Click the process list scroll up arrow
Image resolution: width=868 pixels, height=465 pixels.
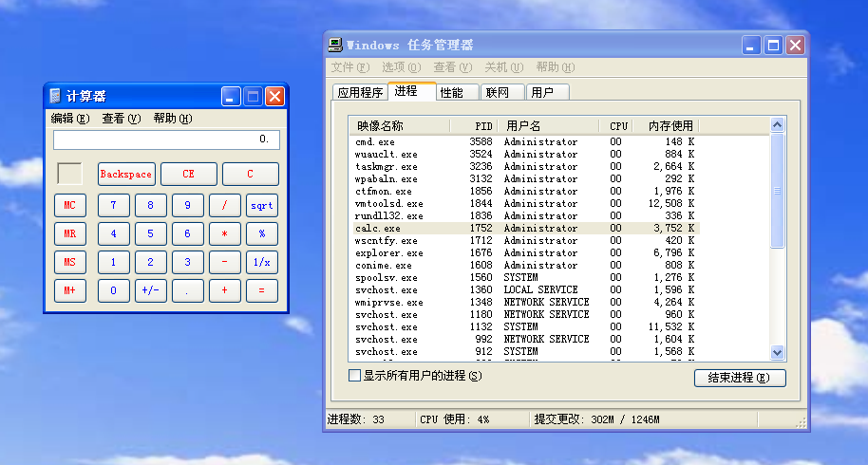point(777,125)
